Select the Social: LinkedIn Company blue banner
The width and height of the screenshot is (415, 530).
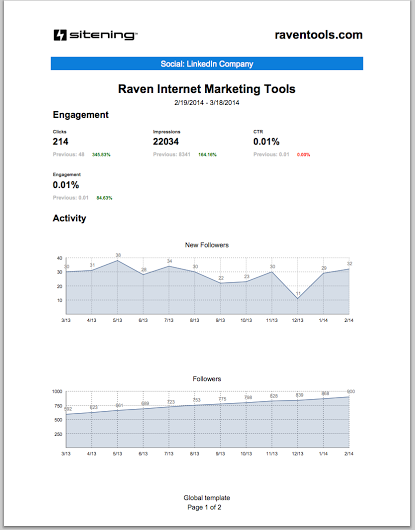[x=207, y=64]
